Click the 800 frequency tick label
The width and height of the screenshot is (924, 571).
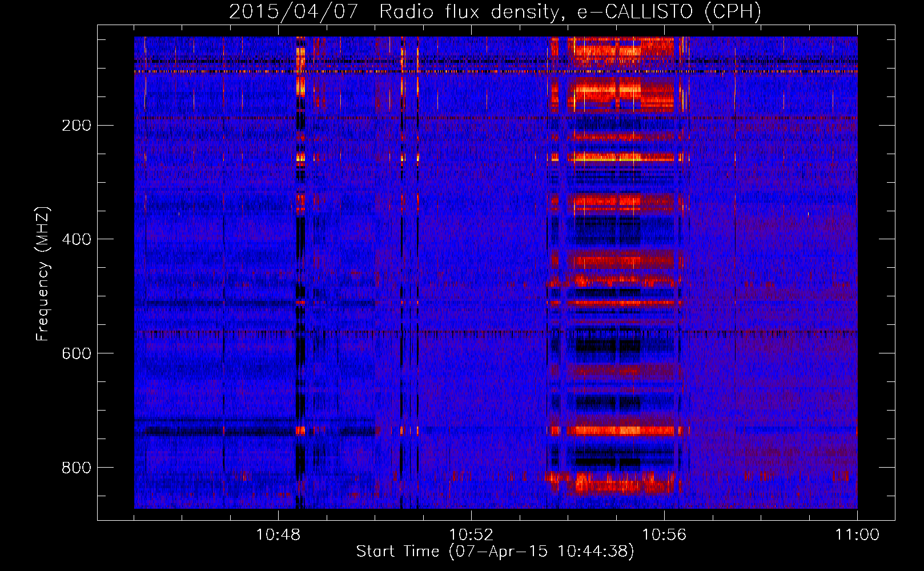click(77, 468)
